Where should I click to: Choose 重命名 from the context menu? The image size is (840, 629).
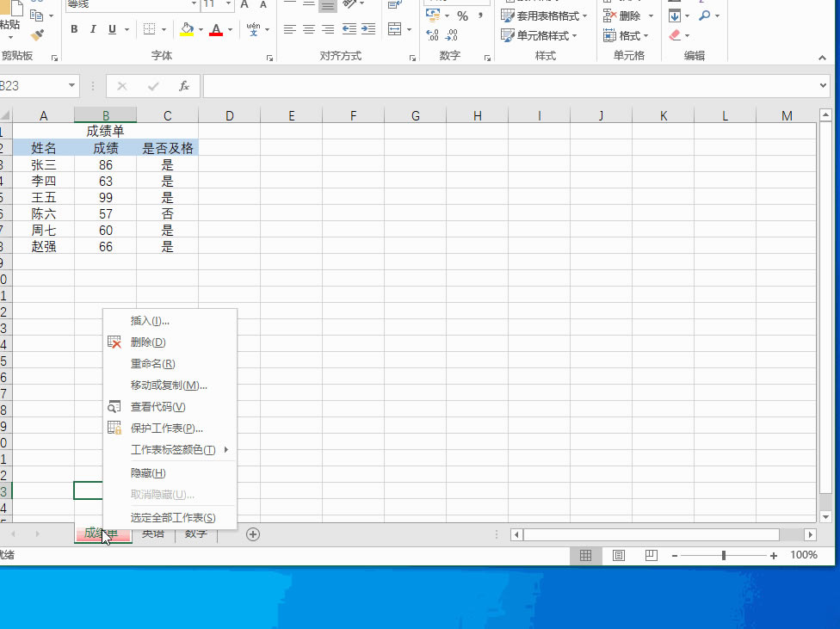[153, 364]
